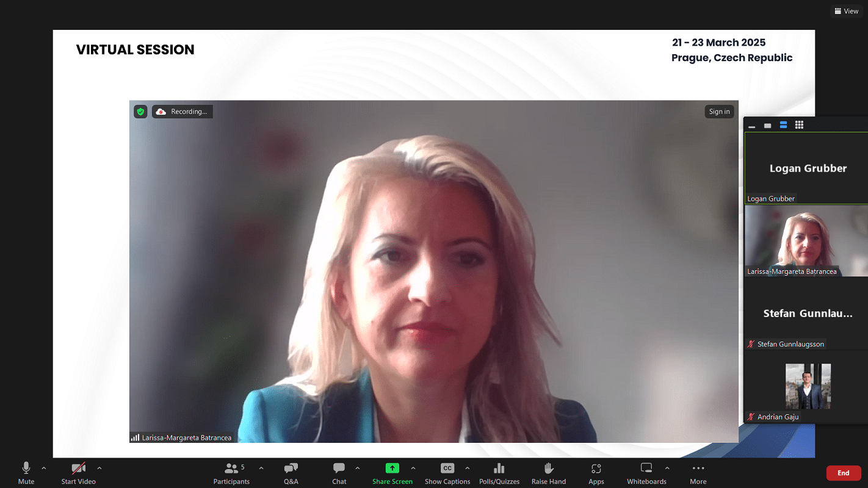Viewport: 868px width, 488px height.
Task: Toggle Show Captions
Action: pyautogui.click(x=447, y=473)
